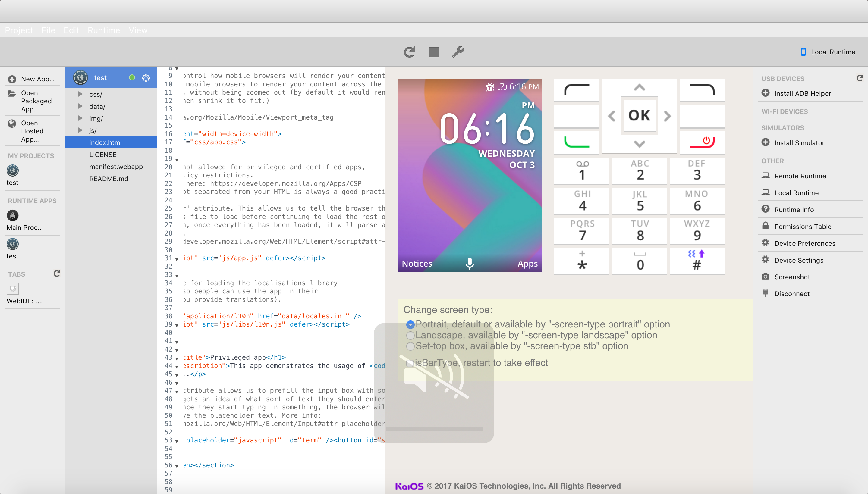
Task: Click the muted volume level bar
Action: click(434, 429)
